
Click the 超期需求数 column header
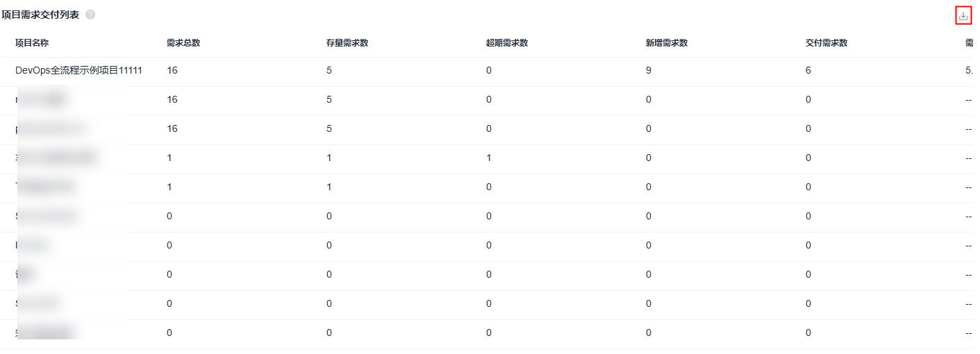[x=507, y=43]
